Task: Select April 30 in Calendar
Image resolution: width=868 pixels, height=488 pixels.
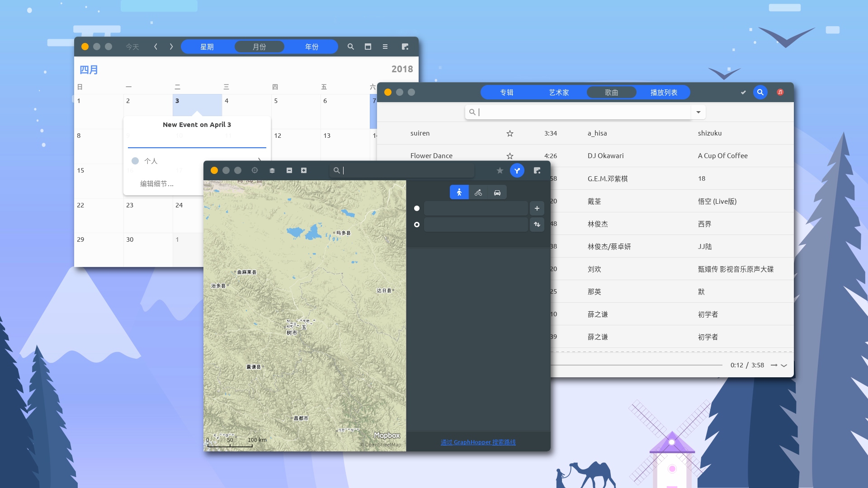Action: [148, 250]
